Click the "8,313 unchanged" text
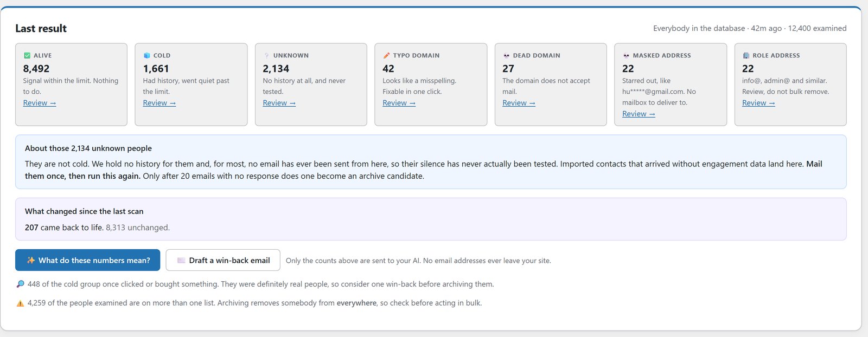Image resolution: width=868 pixels, height=337 pixels. point(138,228)
